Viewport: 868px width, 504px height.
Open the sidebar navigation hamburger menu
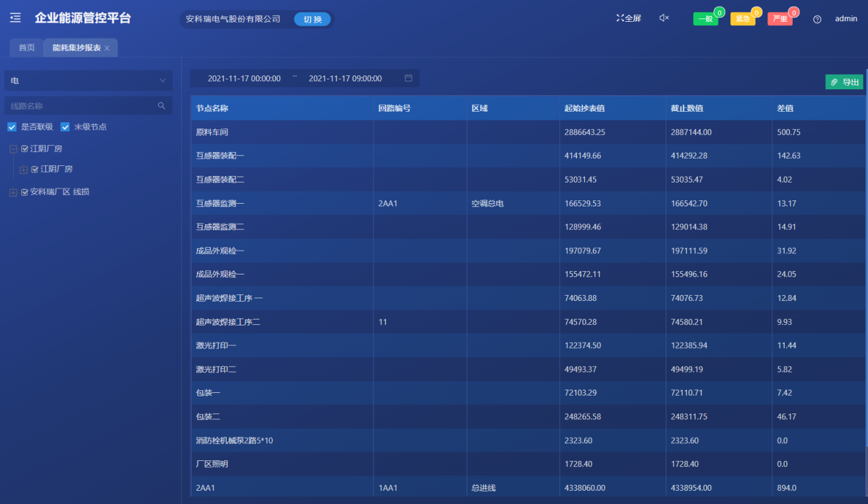pyautogui.click(x=15, y=18)
